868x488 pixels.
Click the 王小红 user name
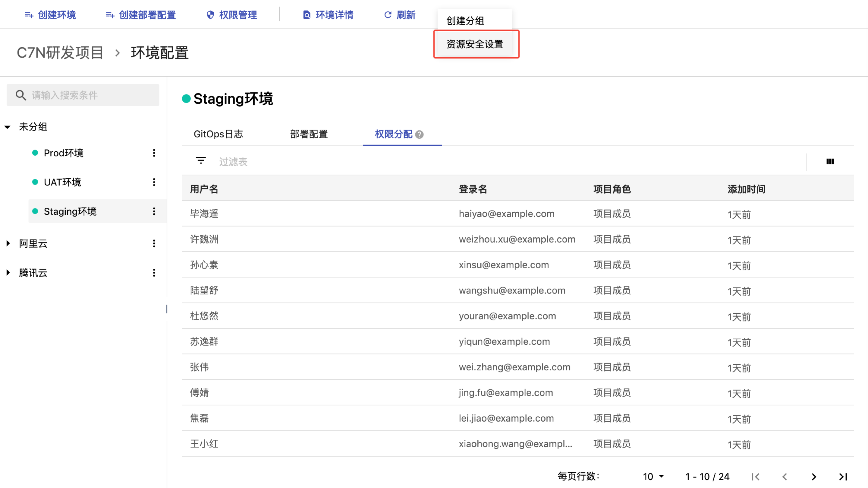pyautogui.click(x=204, y=444)
